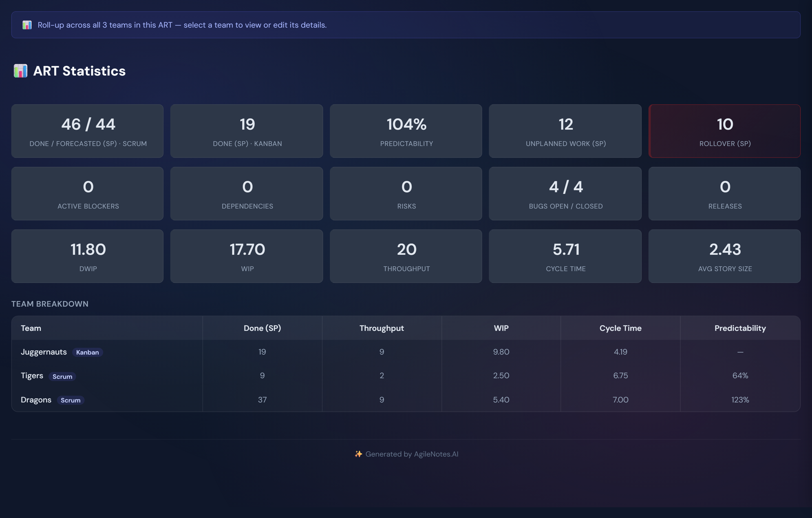Click the Tigers WIP value 2.50
Viewport: 812px width, 518px height.
click(x=501, y=375)
